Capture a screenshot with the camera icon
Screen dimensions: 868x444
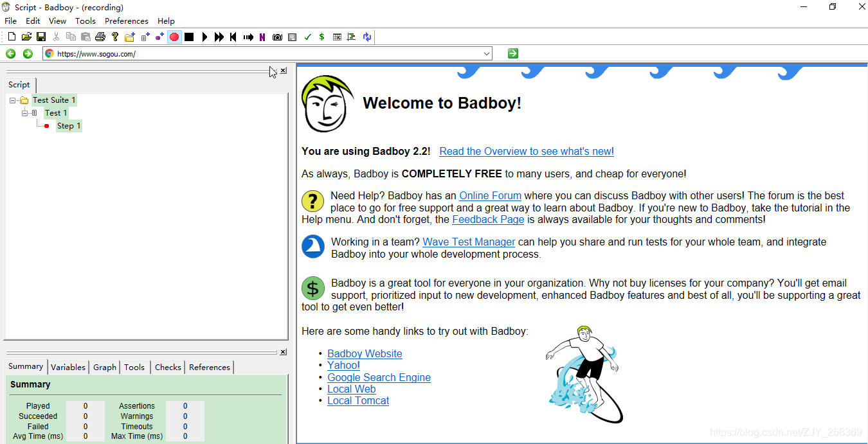pos(277,37)
